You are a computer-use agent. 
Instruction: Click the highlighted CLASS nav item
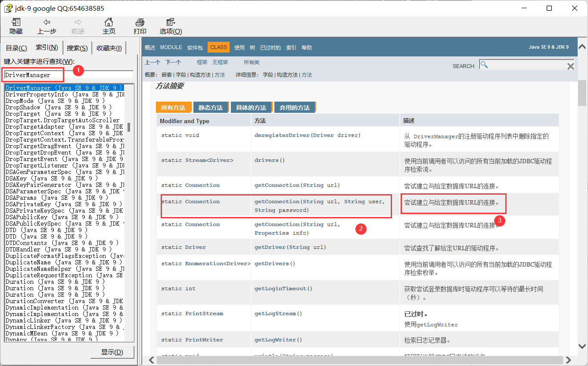point(218,47)
